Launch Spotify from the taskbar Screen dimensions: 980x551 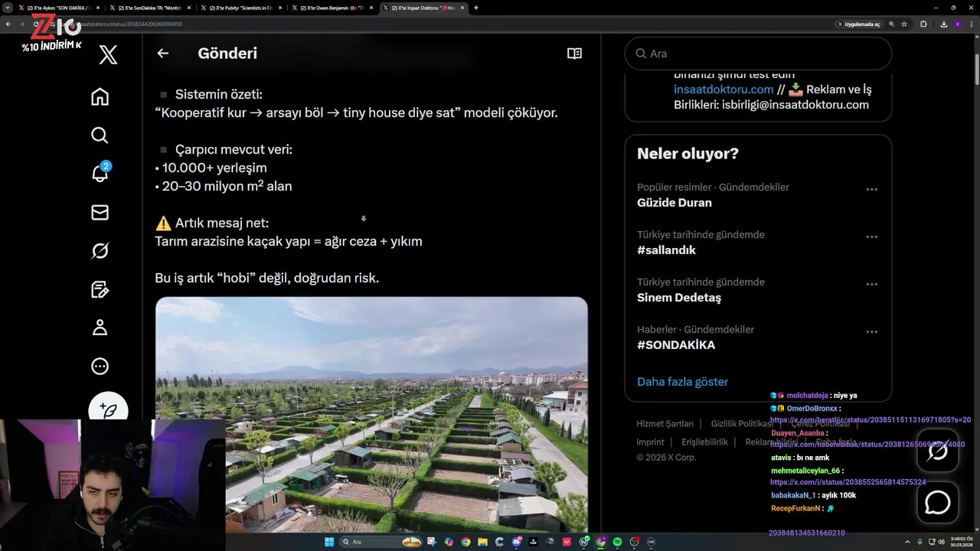(617, 542)
